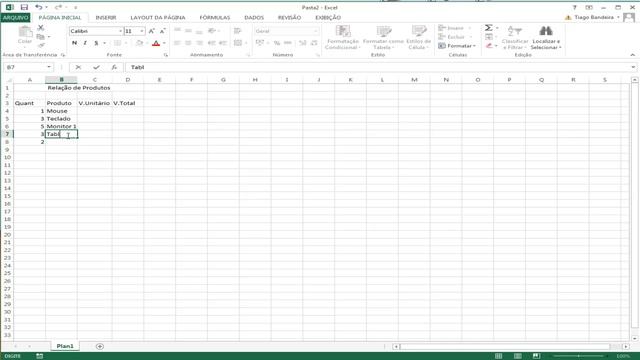Open Área de Transferência dialog launcher
The height and width of the screenshot is (360, 640).
pyautogui.click(x=63, y=55)
